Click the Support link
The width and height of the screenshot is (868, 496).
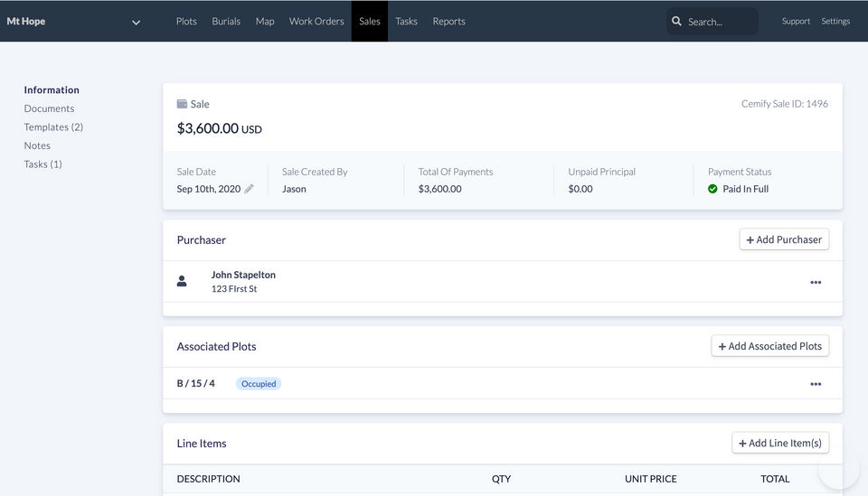pyautogui.click(x=796, y=21)
